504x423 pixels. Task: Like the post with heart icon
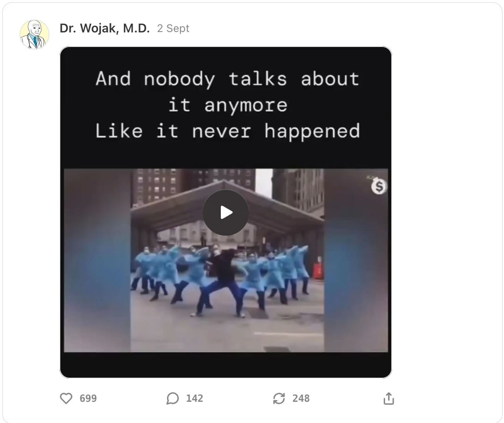point(66,398)
